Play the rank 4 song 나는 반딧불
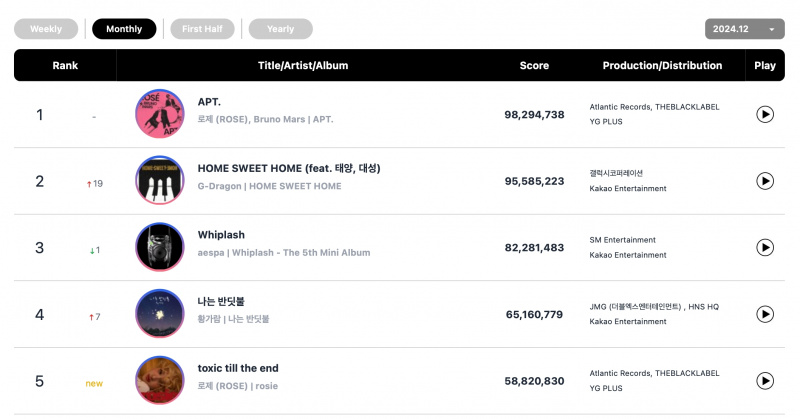 pyautogui.click(x=765, y=314)
